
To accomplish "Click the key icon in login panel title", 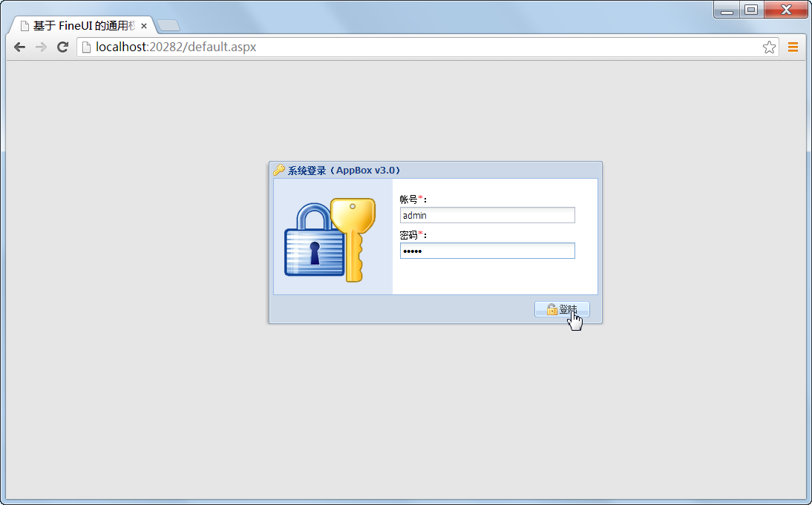I will pos(279,170).
